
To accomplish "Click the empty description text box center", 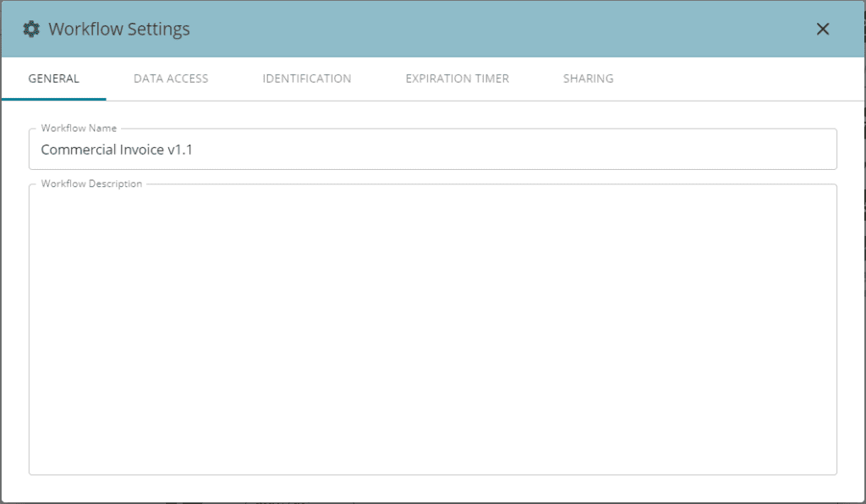I will [x=433, y=328].
